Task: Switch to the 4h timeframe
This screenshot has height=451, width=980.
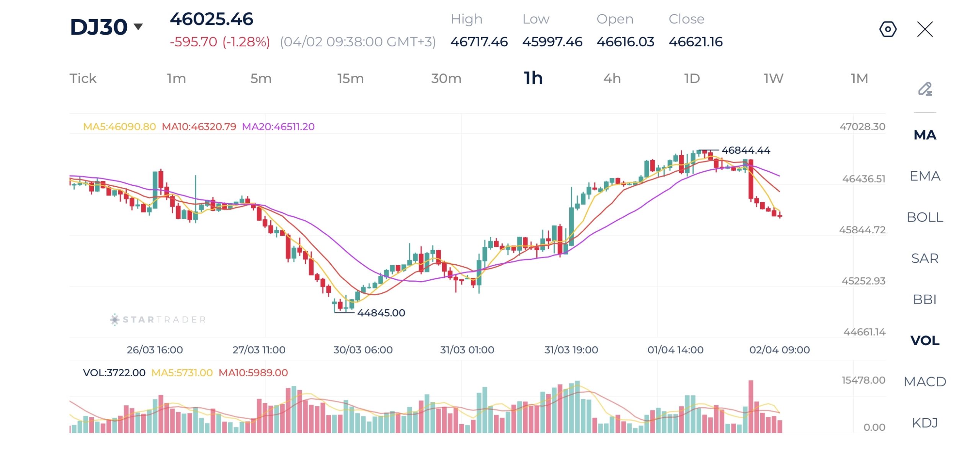Action: 612,79
